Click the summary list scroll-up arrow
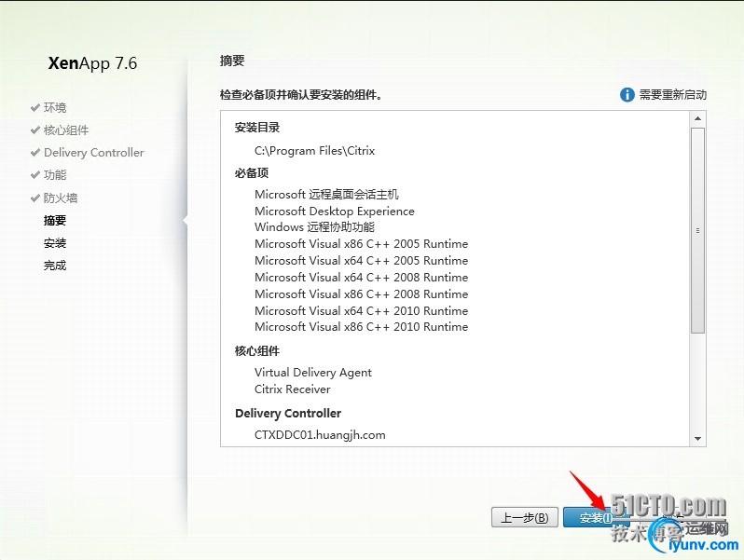The height and width of the screenshot is (560, 744). coord(697,118)
